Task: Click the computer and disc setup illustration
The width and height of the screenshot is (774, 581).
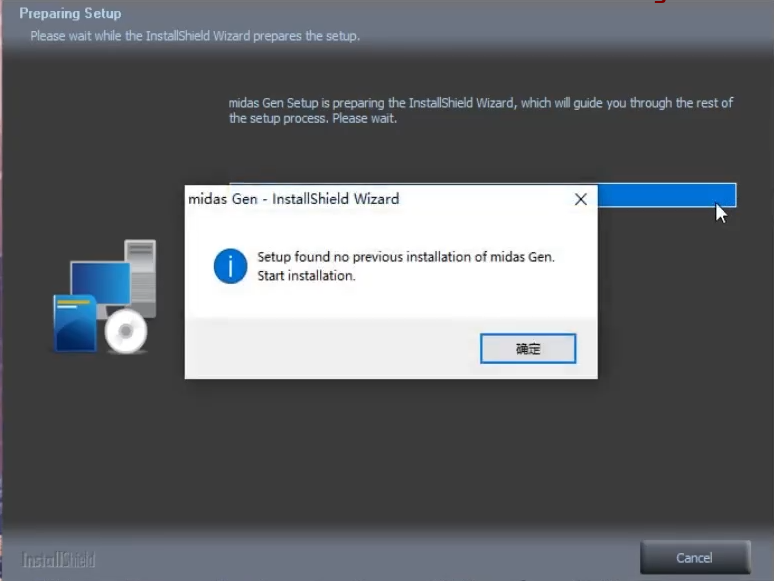Action: [105, 296]
